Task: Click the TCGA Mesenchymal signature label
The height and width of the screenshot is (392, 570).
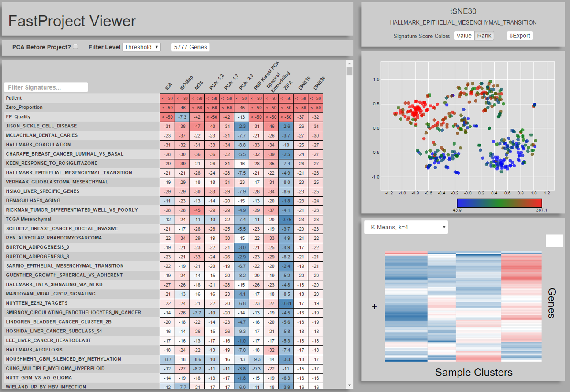Action: (x=29, y=219)
